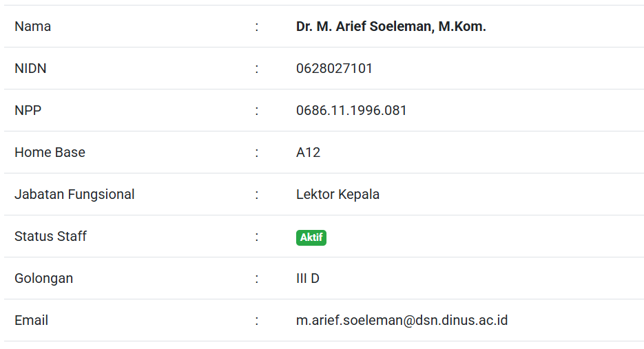Select the name Dr. M. Arief Soeleman, M.Kom.
This screenshot has width=644, height=349.
(391, 27)
